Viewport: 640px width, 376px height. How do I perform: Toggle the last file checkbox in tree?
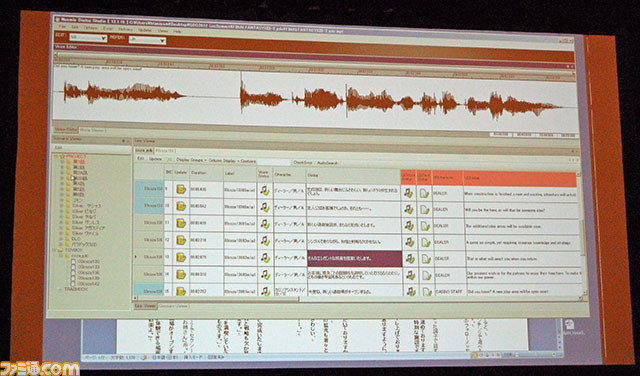click(73, 283)
